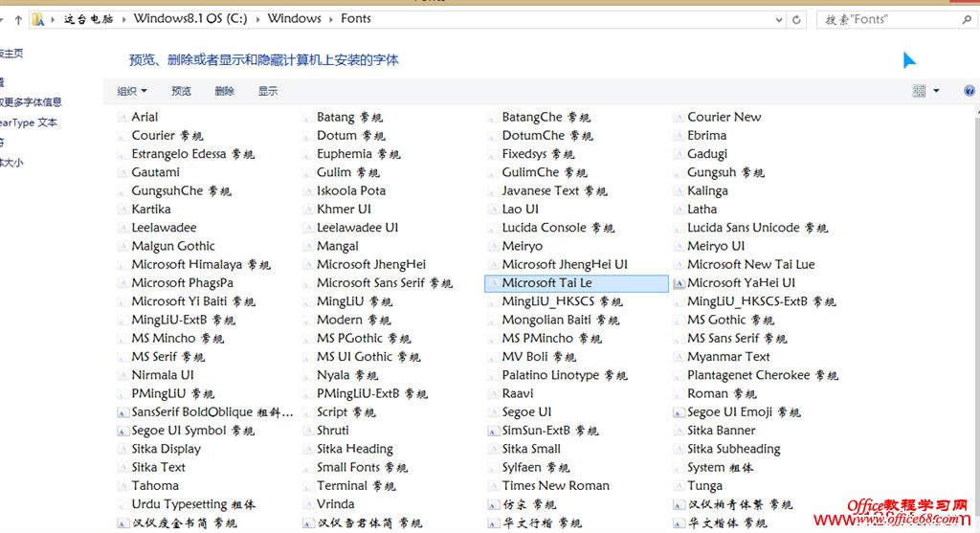The height and width of the screenshot is (533, 980).
Task: Navigate to Windows8.1 OS (C:) breadcrumb
Action: click(x=190, y=19)
